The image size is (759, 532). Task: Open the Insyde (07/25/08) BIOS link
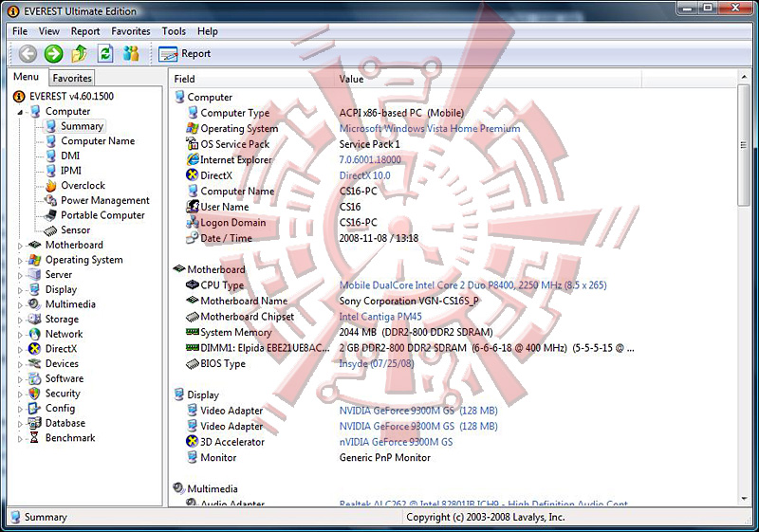[377, 364]
